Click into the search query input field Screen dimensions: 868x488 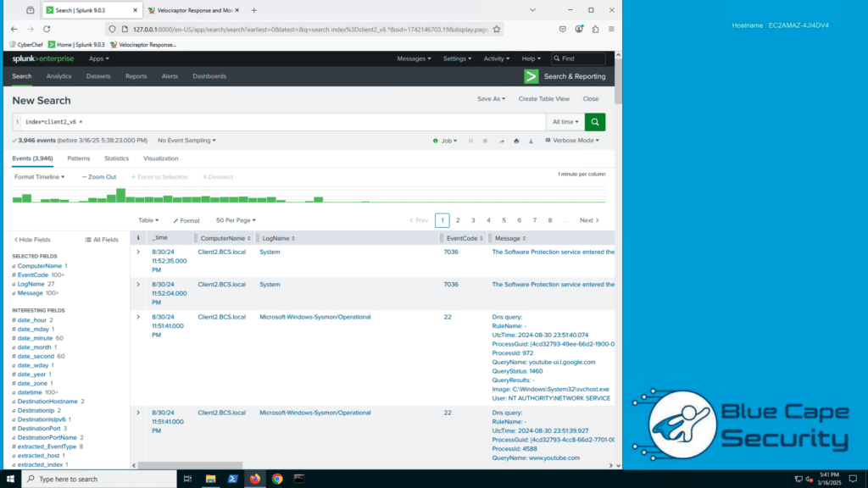280,122
